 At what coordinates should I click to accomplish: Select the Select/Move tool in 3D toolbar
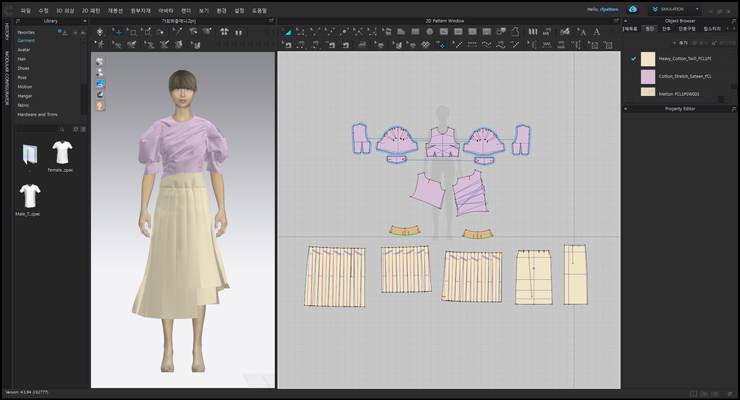click(x=119, y=32)
